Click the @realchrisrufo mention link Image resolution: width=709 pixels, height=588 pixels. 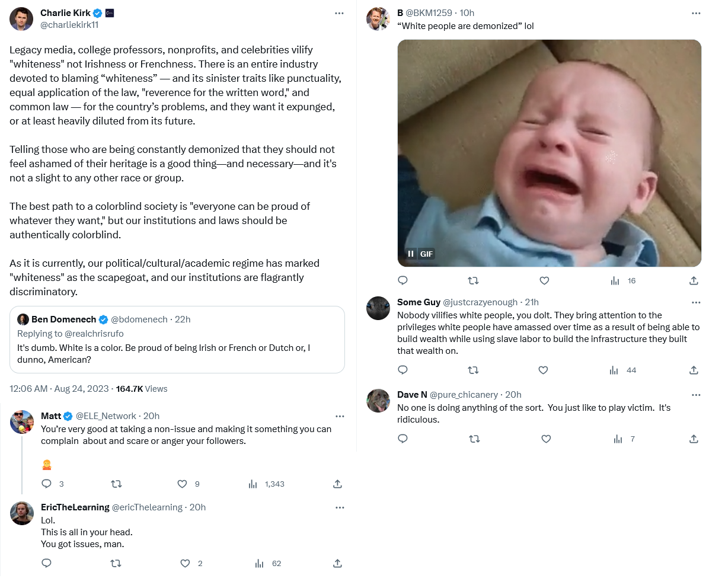point(95,334)
